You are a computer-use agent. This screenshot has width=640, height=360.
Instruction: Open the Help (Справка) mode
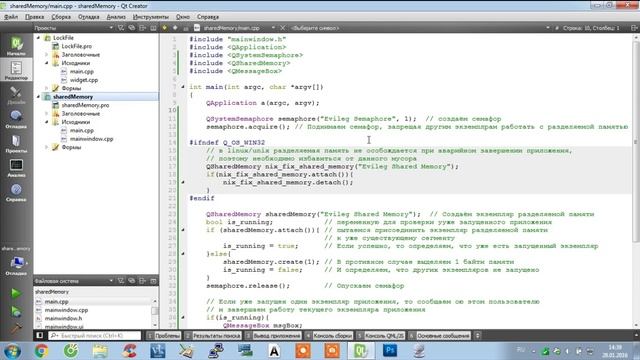(16, 192)
